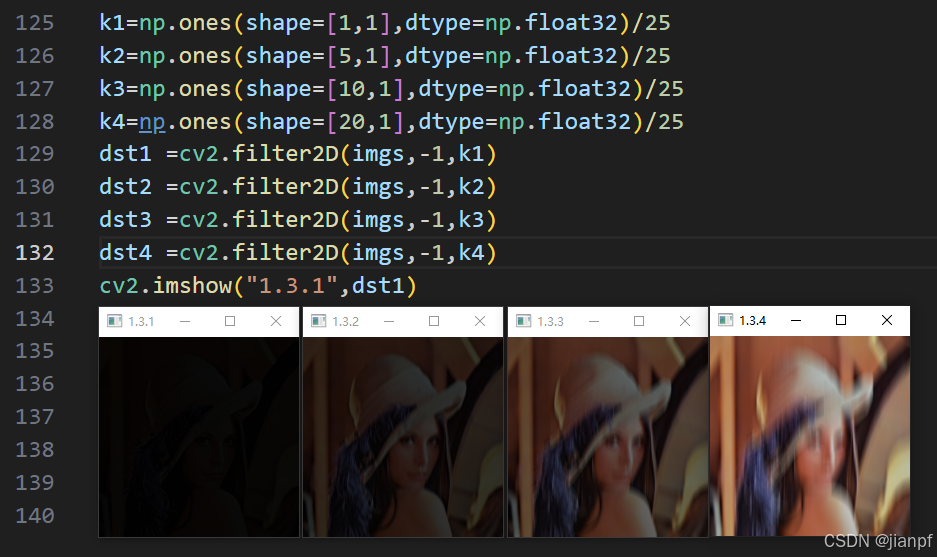This screenshot has width=937, height=557.
Task: Click the app icon of window 1.3.1
Action: (114, 321)
